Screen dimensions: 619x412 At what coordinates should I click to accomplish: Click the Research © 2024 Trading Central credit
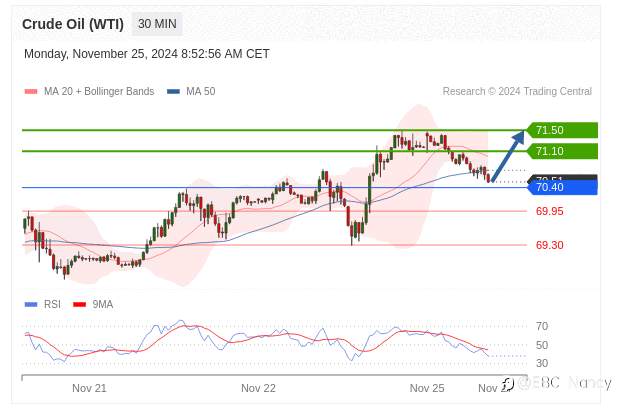click(x=517, y=92)
